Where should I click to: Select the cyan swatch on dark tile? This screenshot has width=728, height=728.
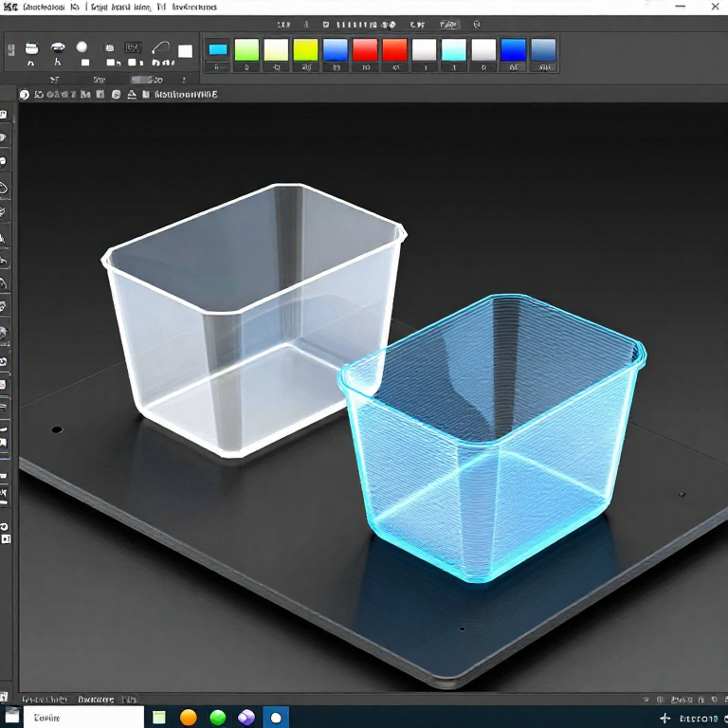coord(218,49)
